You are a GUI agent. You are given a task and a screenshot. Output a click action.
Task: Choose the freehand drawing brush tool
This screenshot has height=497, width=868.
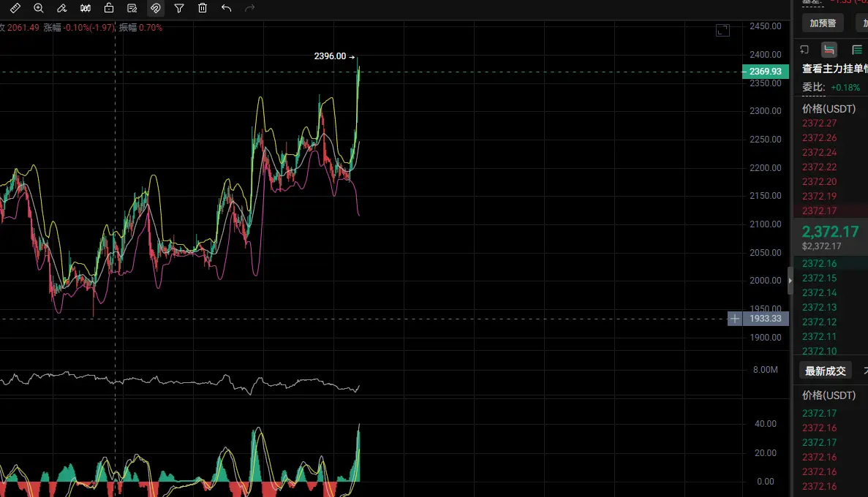(62, 8)
